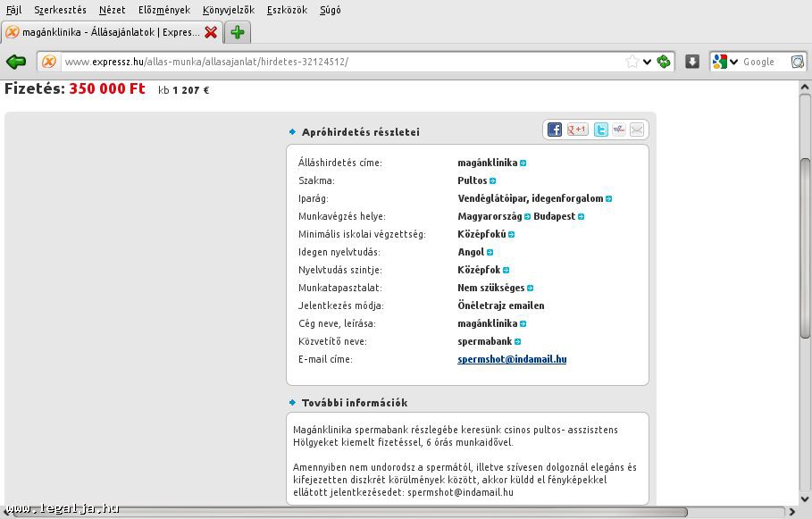The image size is (812, 519).
Task: Open URL history dropdown arrow
Action: [x=648, y=62]
